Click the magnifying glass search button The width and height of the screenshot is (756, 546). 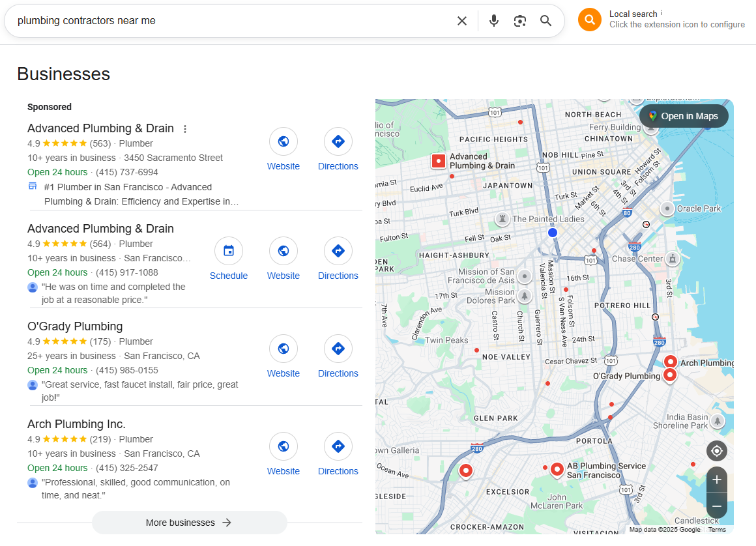(546, 21)
